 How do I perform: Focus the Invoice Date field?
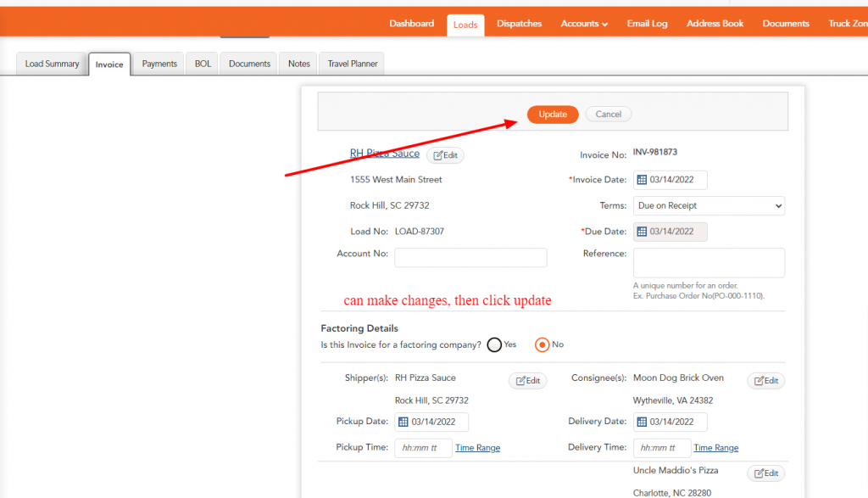point(670,180)
